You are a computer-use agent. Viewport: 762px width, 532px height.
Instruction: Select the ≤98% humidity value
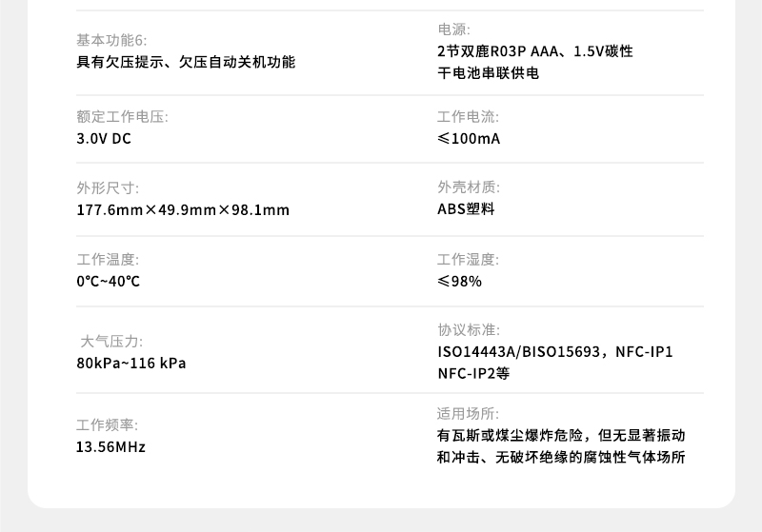pos(459,281)
